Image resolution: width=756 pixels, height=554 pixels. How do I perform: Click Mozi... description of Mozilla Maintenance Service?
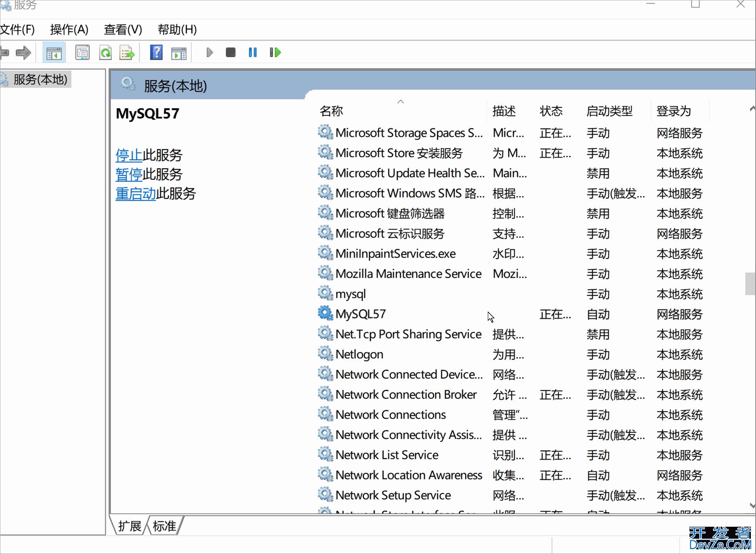(510, 274)
